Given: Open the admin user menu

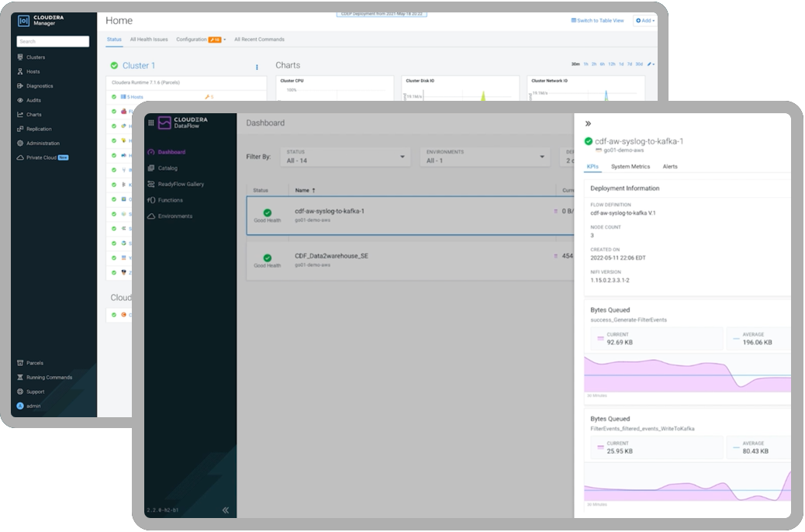Looking at the screenshot, I should (29, 406).
